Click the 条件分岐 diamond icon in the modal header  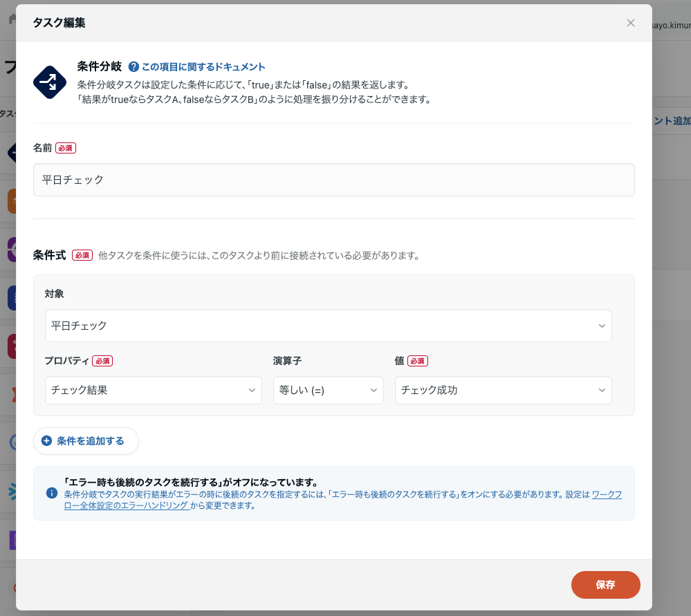(x=50, y=82)
